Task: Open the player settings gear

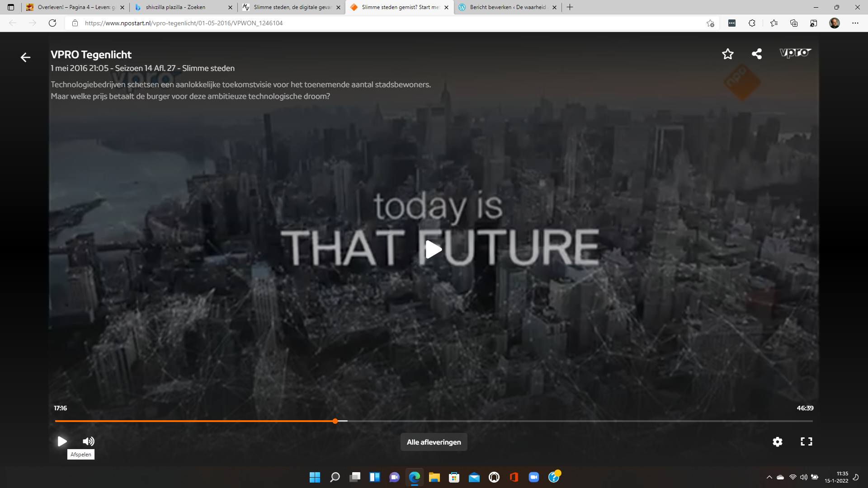Action: [777, 441]
